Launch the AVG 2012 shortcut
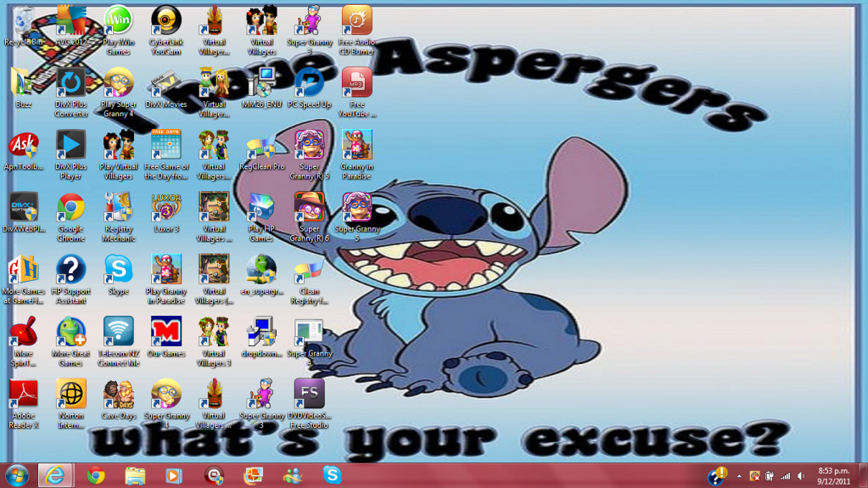This screenshot has height=488, width=868. point(71,26)
